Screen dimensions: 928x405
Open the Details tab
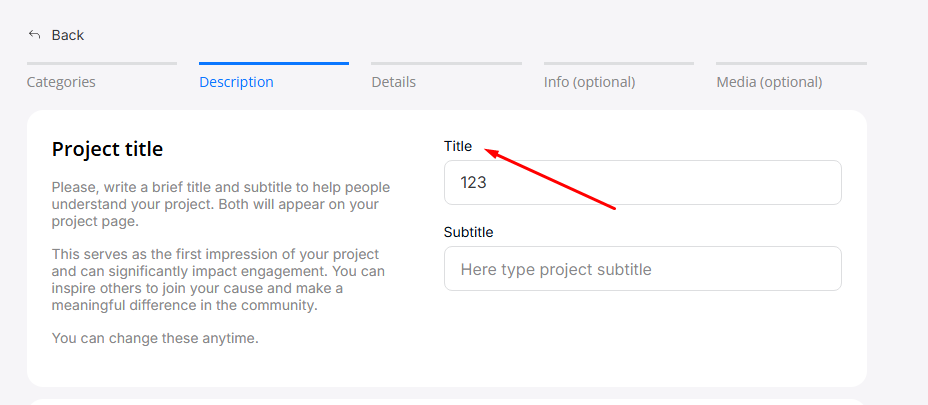[x=393, y=82]
